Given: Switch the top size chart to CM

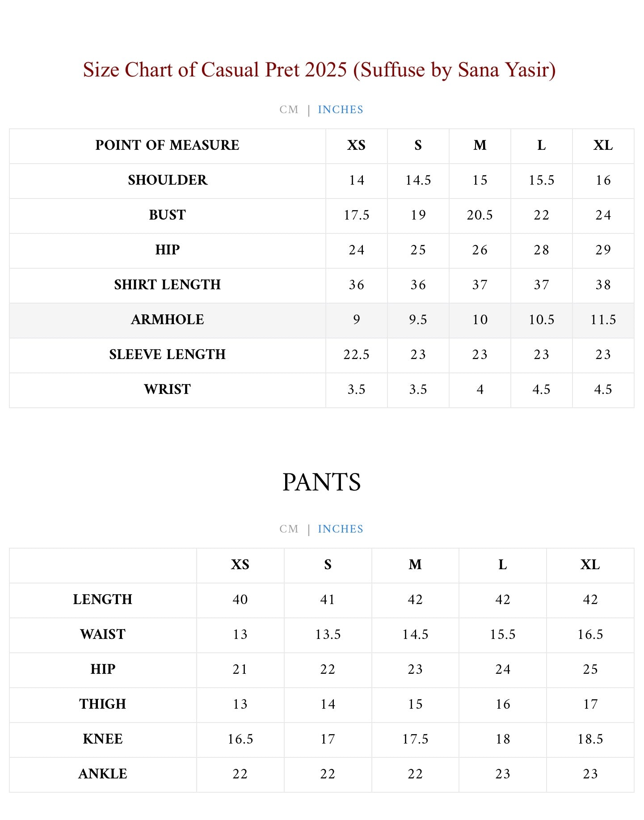Looking at the screenshot, I should (289, 110).
